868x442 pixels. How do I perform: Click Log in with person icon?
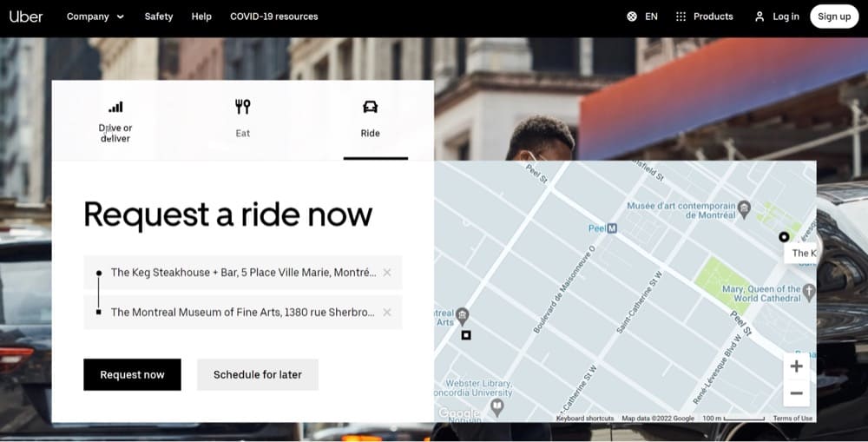(777, 16)
